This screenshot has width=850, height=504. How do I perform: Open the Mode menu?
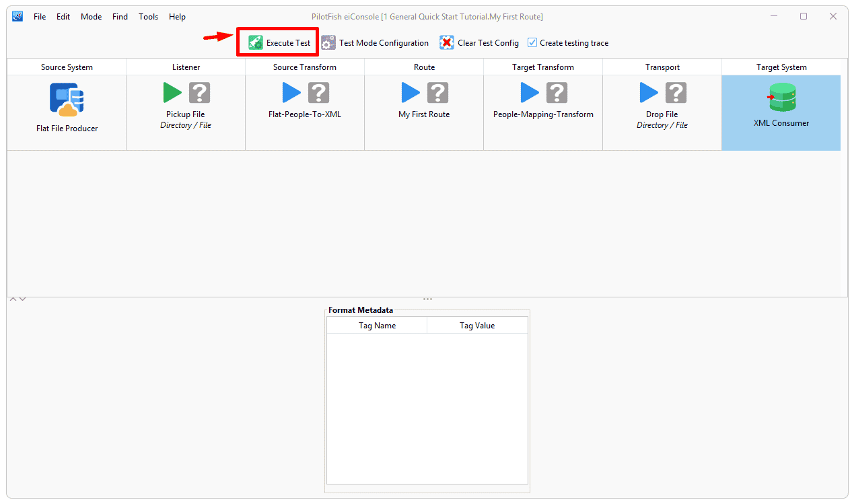(91, 17)
